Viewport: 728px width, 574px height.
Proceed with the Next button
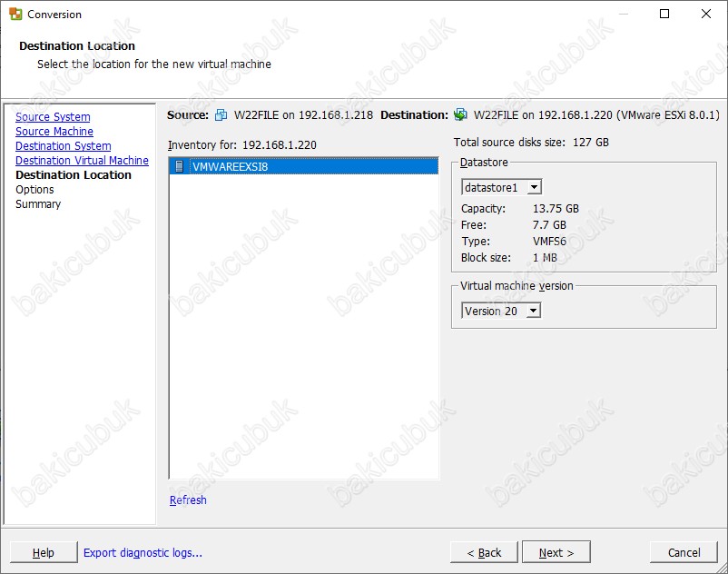pyautogui.click(x=556, y=552)
